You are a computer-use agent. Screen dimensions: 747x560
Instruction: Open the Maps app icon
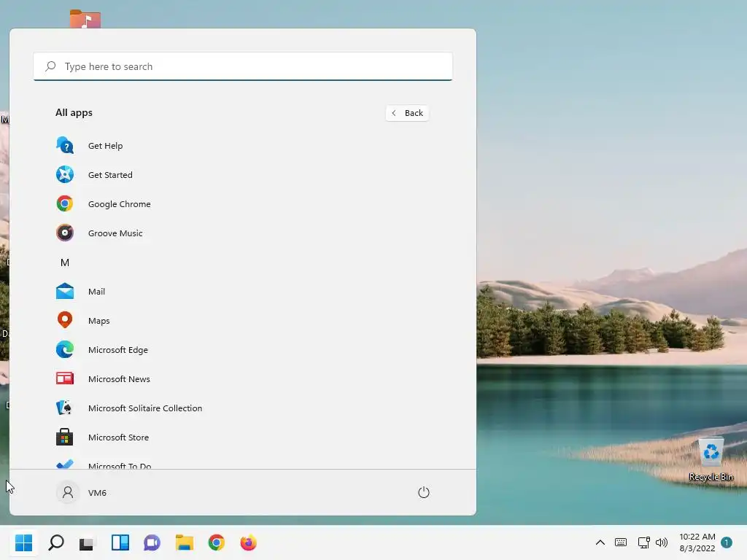coord(65,320)
